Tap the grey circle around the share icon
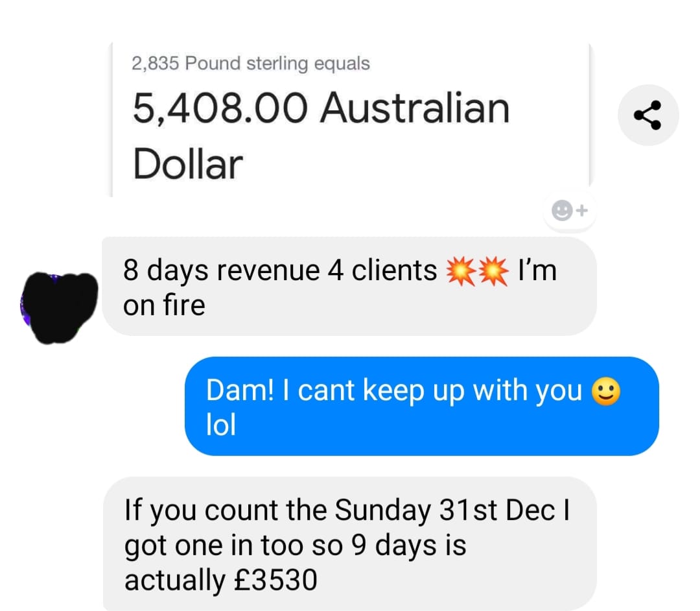The width and height of the screenshot is (700, 611). coord(648,115)
